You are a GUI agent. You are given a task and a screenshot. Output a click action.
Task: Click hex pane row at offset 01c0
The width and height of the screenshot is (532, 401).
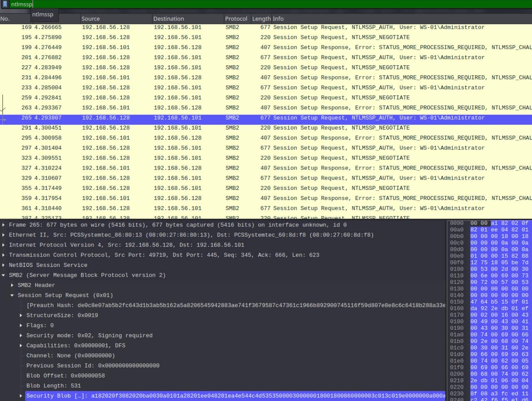click(490, 348)
